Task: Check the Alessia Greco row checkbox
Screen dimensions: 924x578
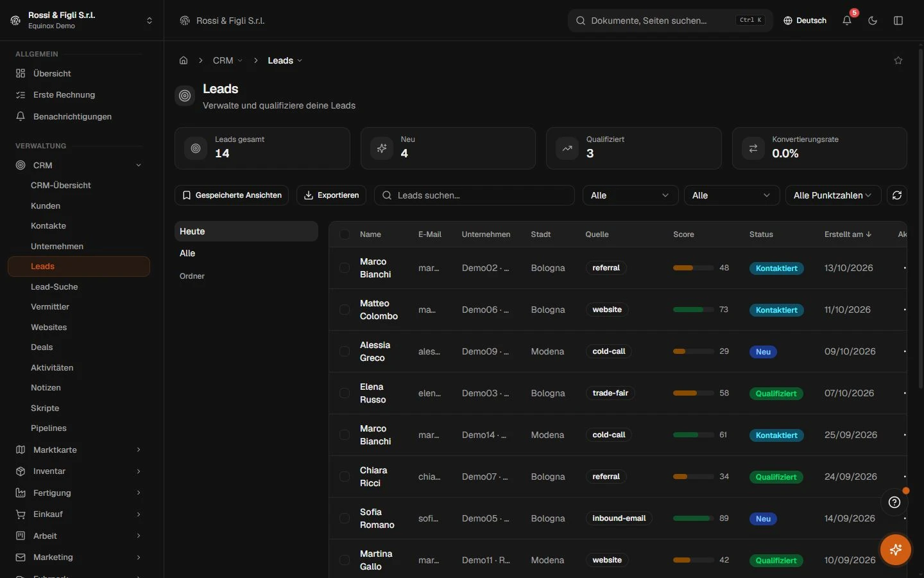Action: tap(345, 351)
